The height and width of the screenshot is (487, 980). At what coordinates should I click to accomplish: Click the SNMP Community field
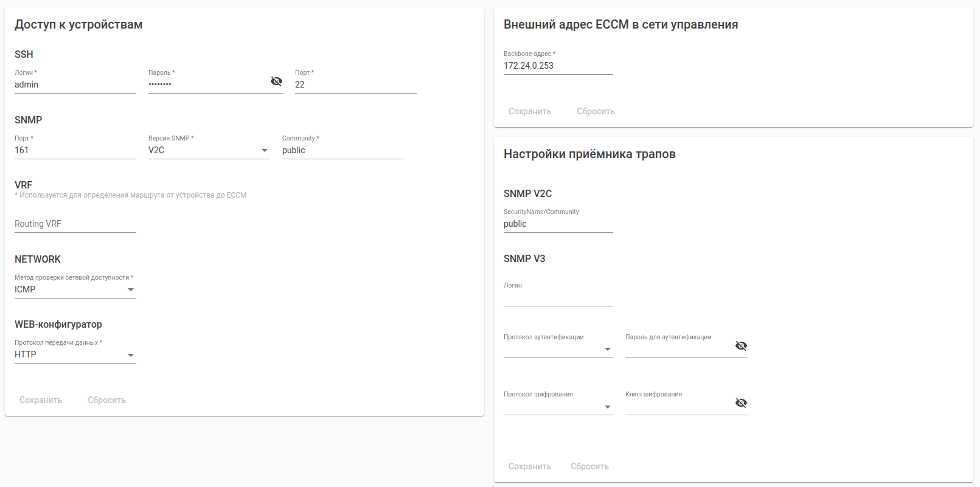coord(342,150)
